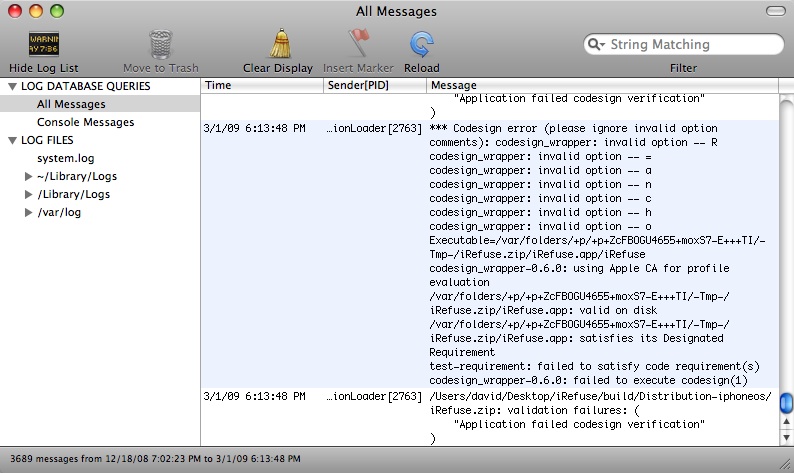Click the Hide Log List warning icon

coord(44,44)
